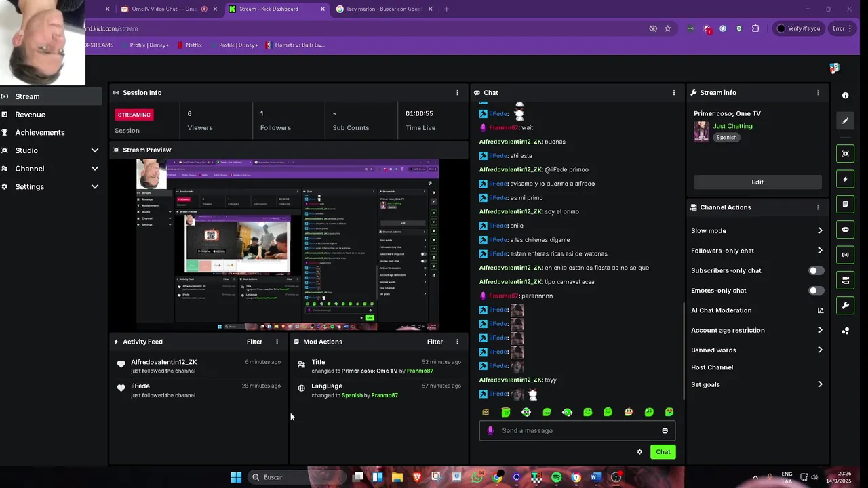Open Session Info panel options menu
Screen dimensions: 868x488
457,93
